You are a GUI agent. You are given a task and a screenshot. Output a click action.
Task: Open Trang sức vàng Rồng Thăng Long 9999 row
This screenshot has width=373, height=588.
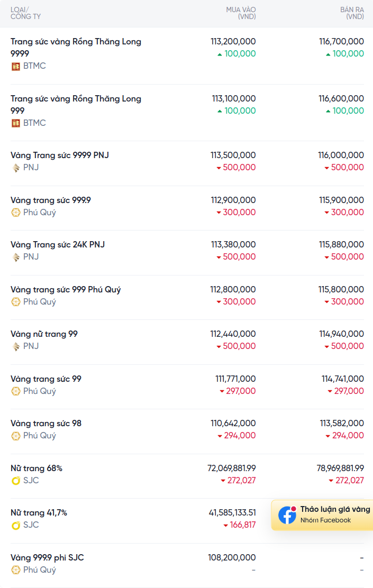187,56
